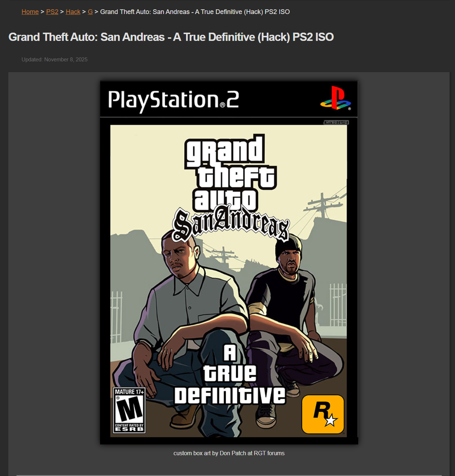Go to the PS2 breadcrumb link

click(52, 12)
